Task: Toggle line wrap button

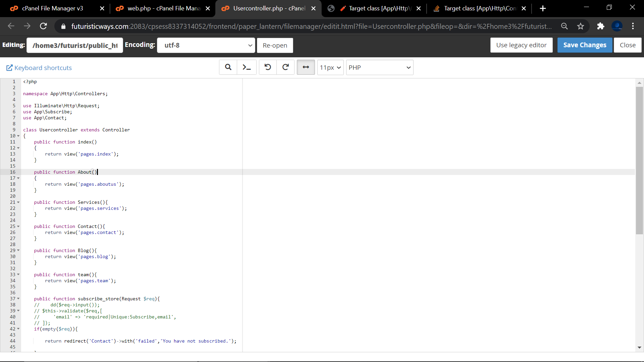Action: 306,67
